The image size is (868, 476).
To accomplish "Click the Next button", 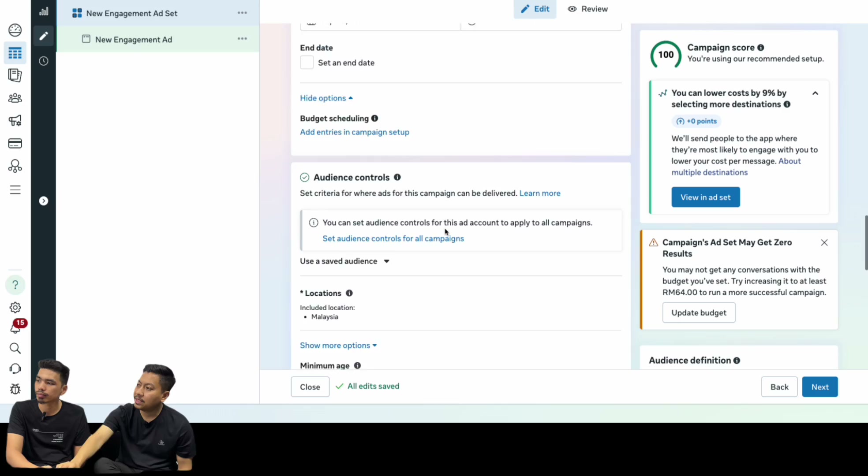I will [819, 387].
